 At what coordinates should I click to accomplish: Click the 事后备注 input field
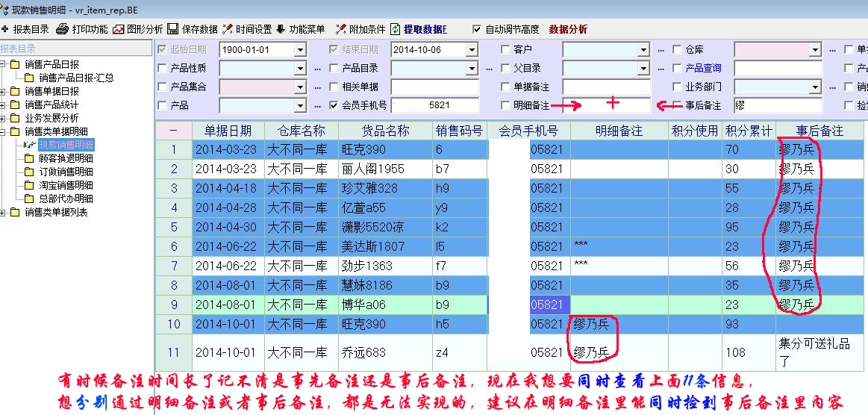777,106
